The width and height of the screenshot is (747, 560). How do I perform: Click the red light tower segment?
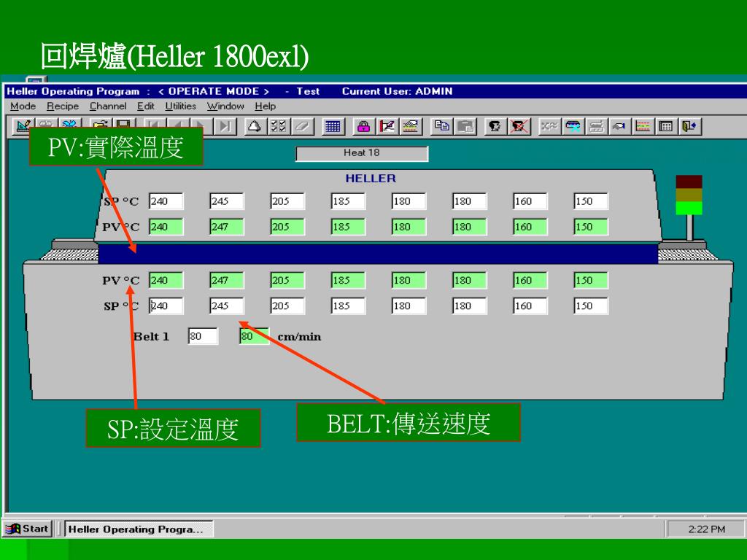pos(689,182)
